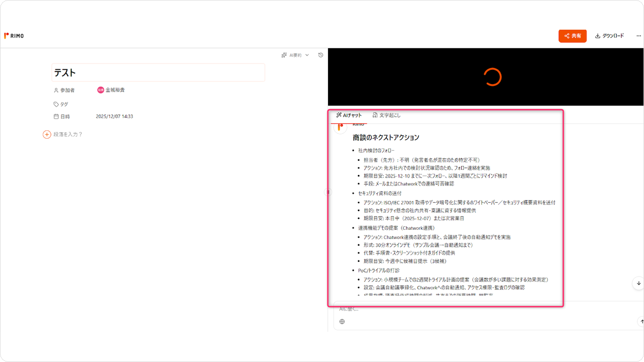Click the heading 商談のネクストアクション
Image resolution: width=644 pixels, height=362 pixels.
[x=386, y=137]
